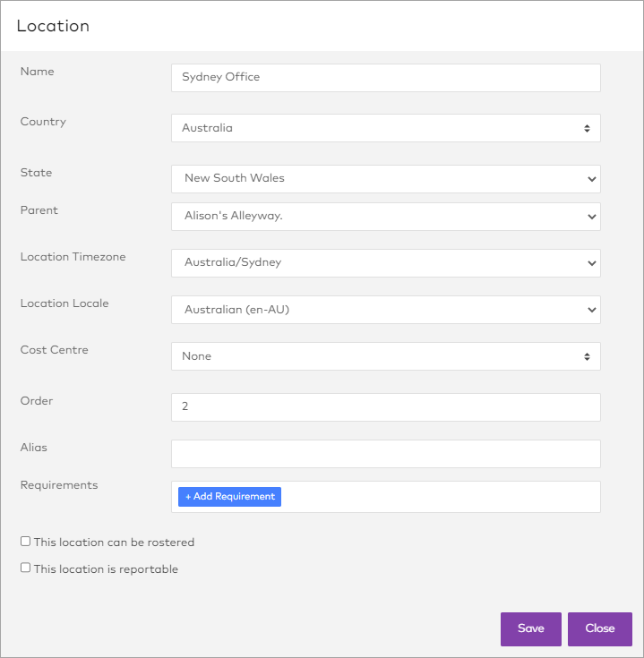Image resolution: width=644 pixels, height=658 pixels.
Task: Tick the 'This location is reportable' checkbox
Action: 26,568
